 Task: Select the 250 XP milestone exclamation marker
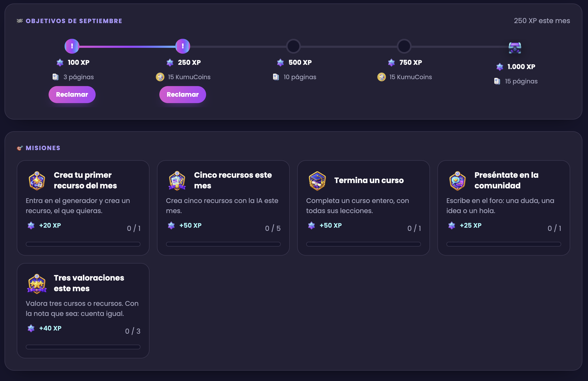pos(183,46)
